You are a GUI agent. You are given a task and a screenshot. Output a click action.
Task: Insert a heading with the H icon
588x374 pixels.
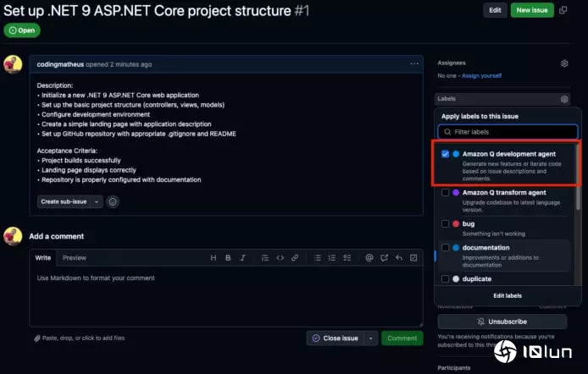click(213, 257)
